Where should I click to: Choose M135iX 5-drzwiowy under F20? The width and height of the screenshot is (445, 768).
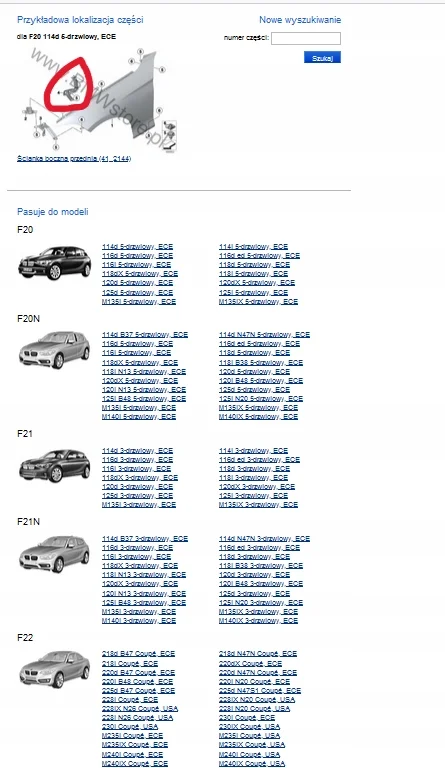pos(258,302)
